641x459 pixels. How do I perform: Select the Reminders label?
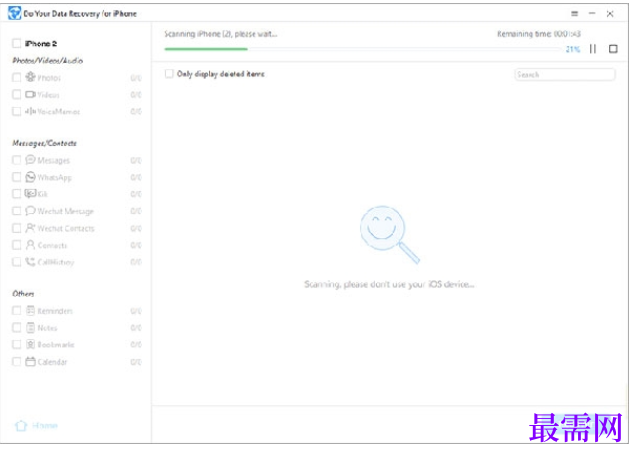55,311
